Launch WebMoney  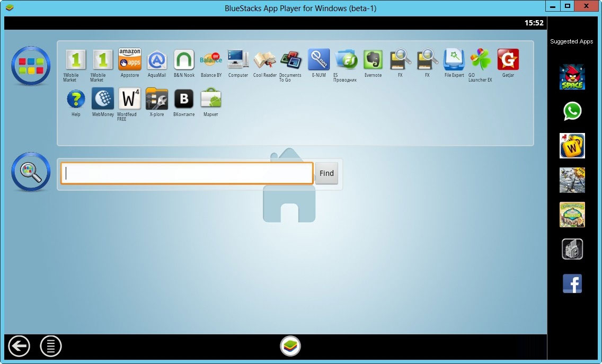103,99
